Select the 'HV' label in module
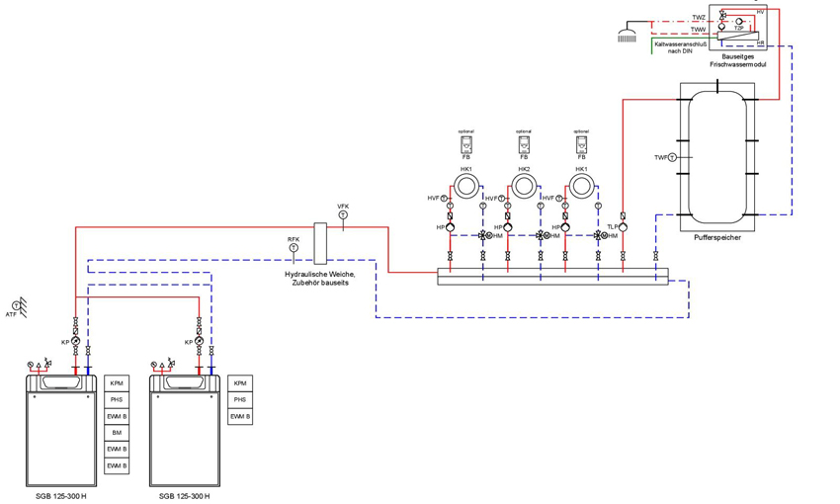The width and height of the screenshot is (840, 504). tap(760, 12)
